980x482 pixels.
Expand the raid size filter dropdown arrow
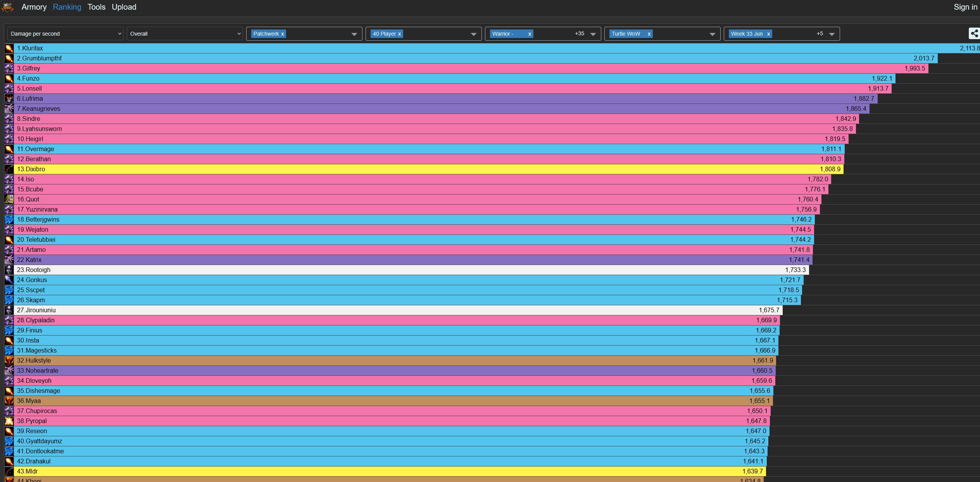tap(473, 34)
